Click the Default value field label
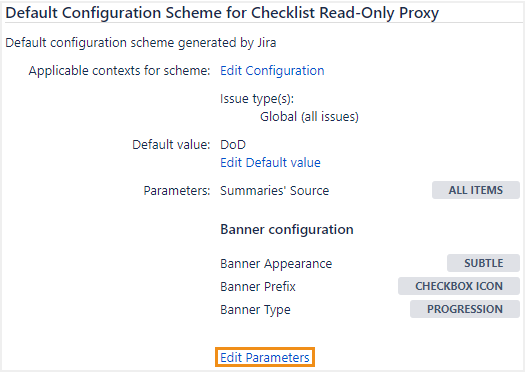 [x=171, y=145]
